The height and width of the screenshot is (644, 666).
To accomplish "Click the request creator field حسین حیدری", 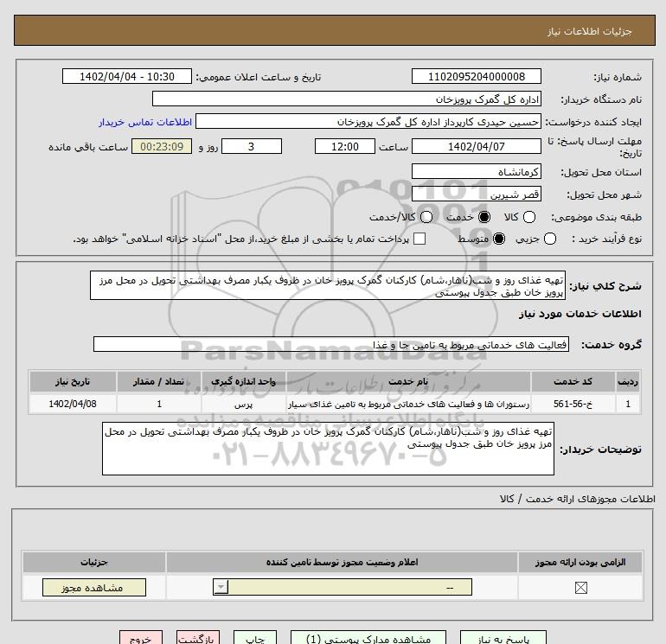I will (368, 122).
